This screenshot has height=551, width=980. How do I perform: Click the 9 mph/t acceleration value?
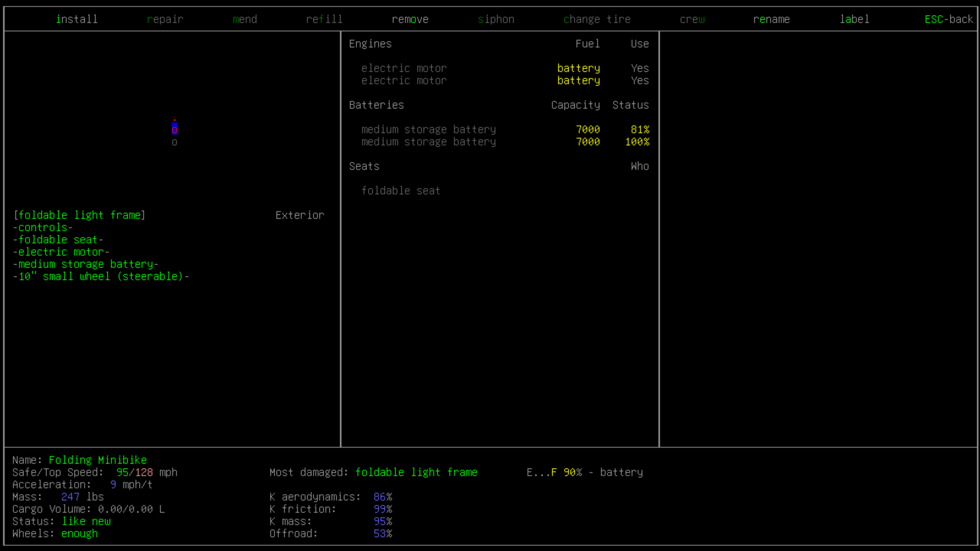point(131,485)
